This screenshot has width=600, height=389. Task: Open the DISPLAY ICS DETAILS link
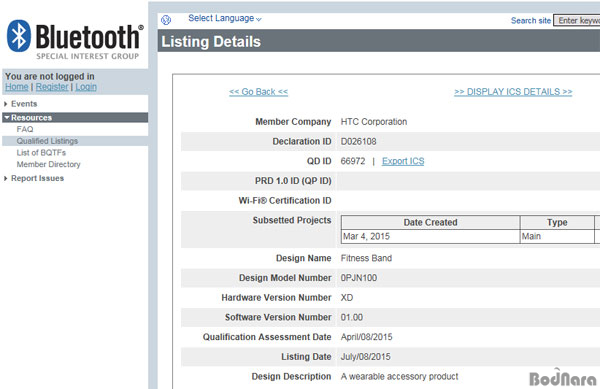coord(513,92)
